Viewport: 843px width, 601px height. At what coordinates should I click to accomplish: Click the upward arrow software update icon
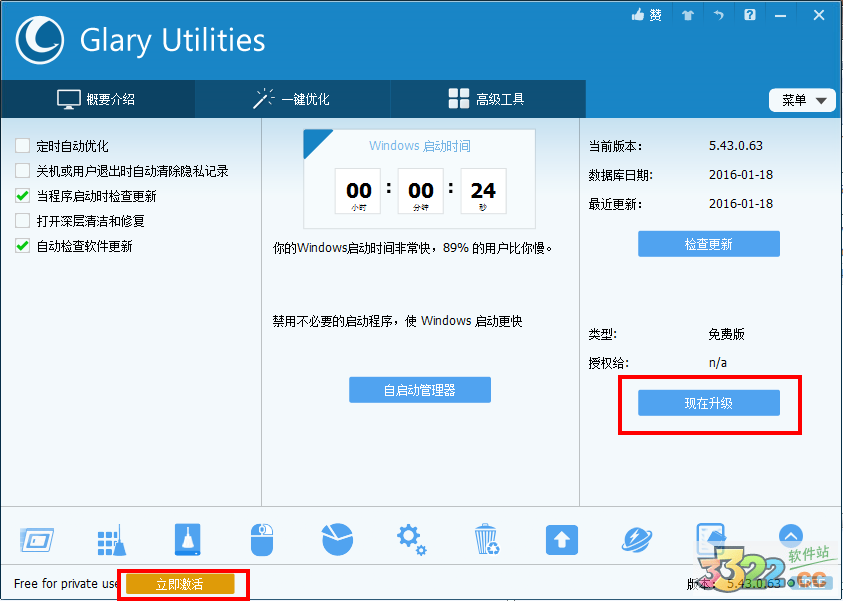562,540
